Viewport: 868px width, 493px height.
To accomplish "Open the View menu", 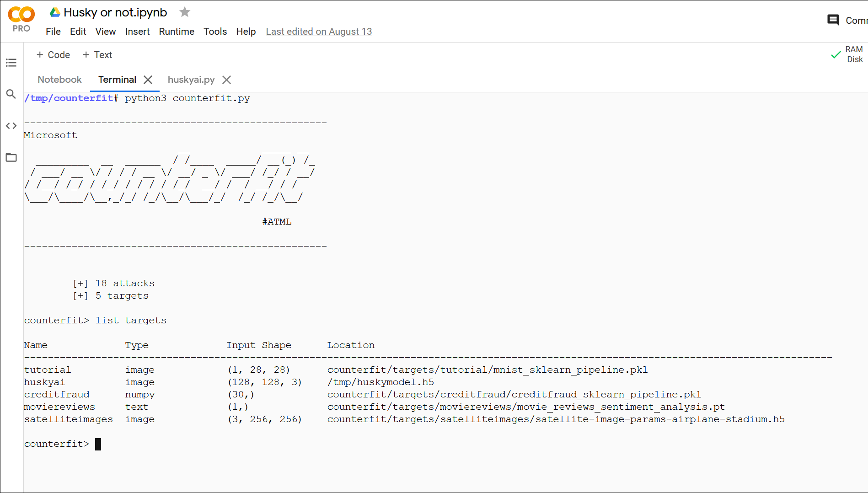I will point(105,32).
